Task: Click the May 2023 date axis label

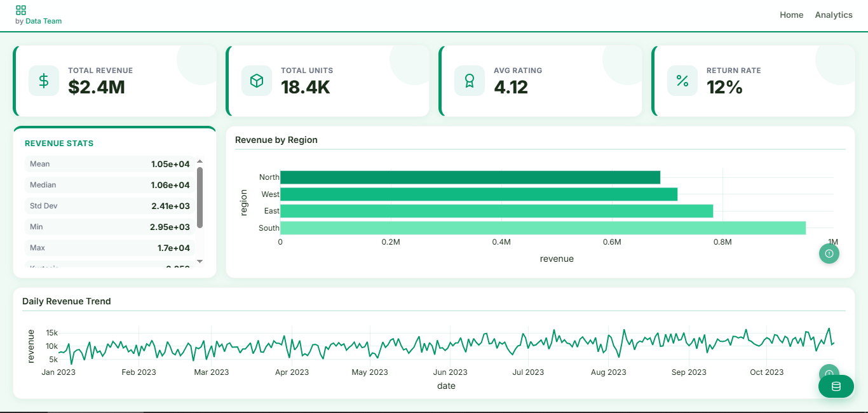Action: (370, 372)
